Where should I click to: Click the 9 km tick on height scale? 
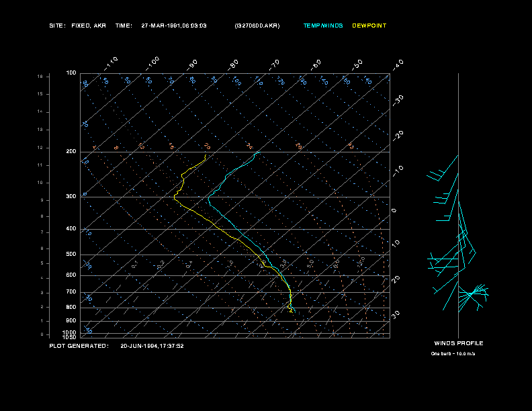coord(42,200)
